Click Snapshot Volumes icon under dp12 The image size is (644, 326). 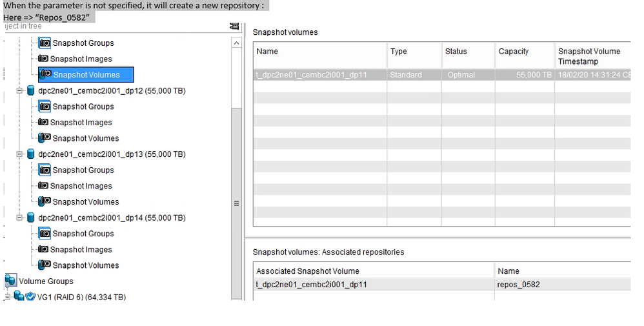point(45,138)
